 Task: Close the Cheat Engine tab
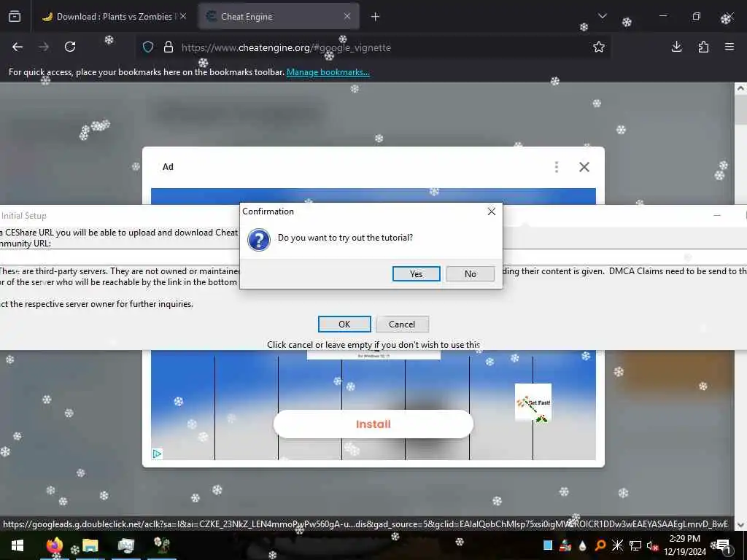(347, 17)
